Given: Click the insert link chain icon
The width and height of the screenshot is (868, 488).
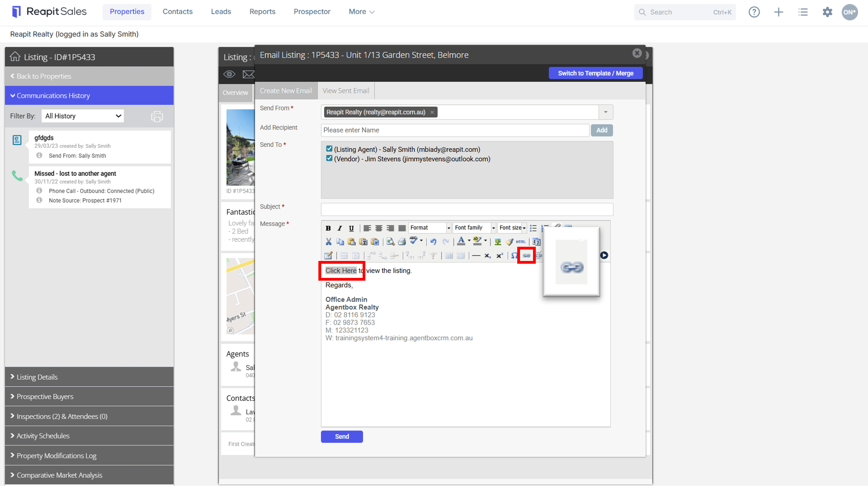Looking at the screenshot, I should tap(526, 255).
